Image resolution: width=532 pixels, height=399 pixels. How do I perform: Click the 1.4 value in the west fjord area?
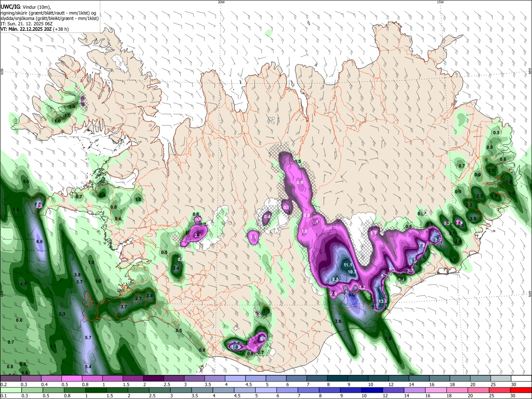click(102, 195)
